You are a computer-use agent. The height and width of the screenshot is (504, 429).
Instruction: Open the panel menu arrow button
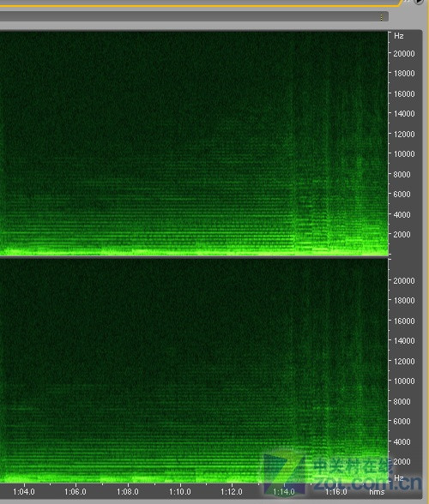[420, 2]
